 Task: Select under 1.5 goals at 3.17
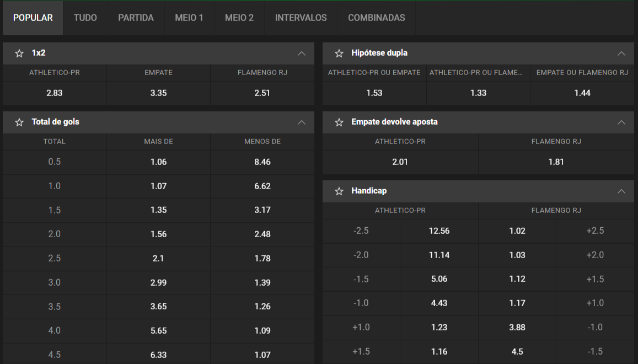click(262, 210)
